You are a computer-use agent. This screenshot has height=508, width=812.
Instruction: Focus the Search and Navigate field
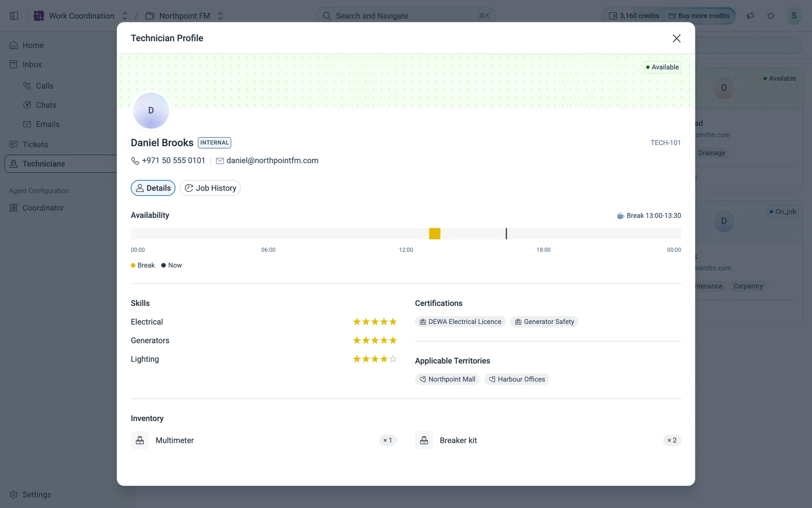click(406, 16)
